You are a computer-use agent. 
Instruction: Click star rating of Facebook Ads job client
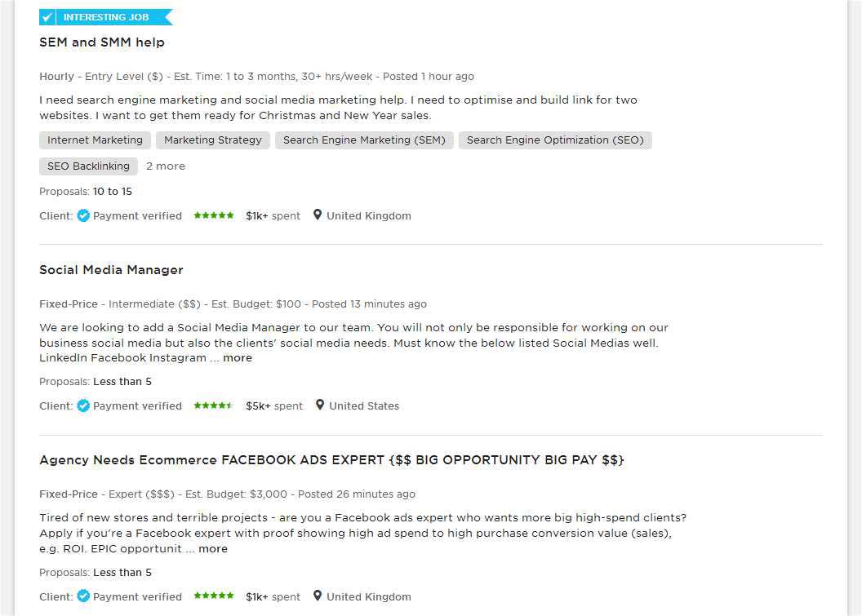(214, 596)
